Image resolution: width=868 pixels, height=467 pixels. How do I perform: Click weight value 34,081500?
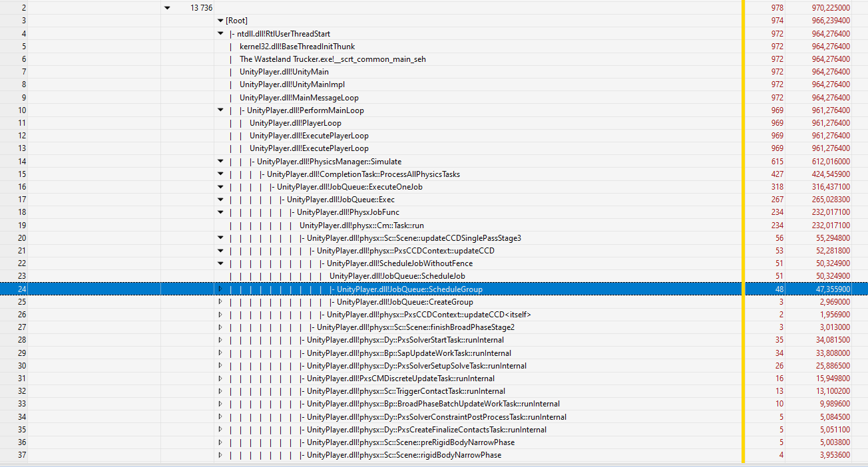[x=832, y=340]
